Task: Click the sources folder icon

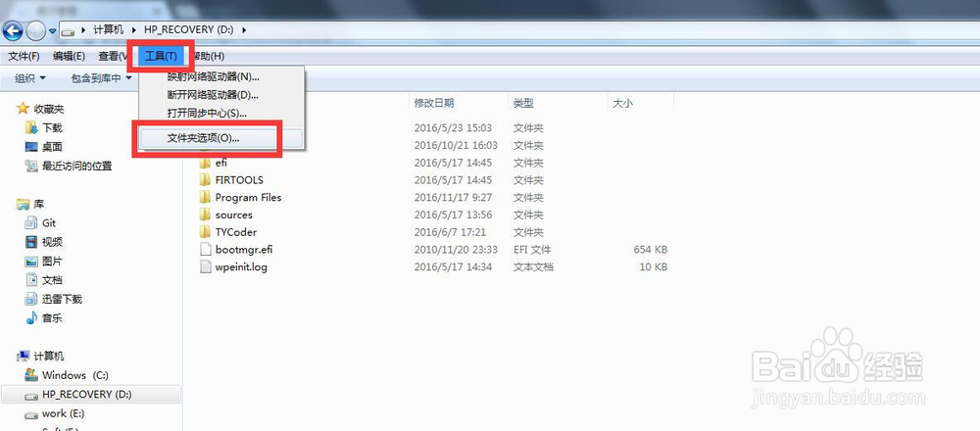Action: point(205,215)
